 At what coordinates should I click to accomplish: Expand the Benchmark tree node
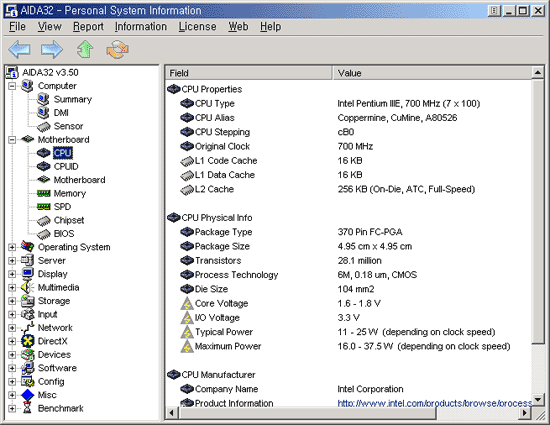click(12, 408)
